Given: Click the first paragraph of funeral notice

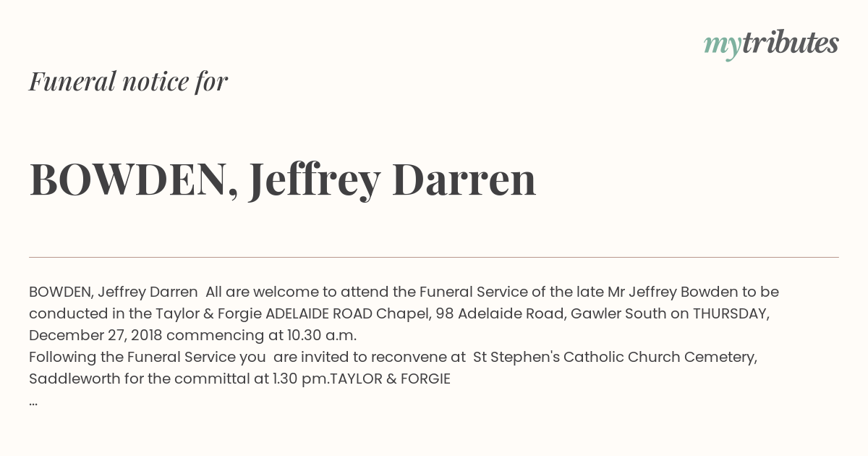Looking at the screenshot, I should (404, 313).
